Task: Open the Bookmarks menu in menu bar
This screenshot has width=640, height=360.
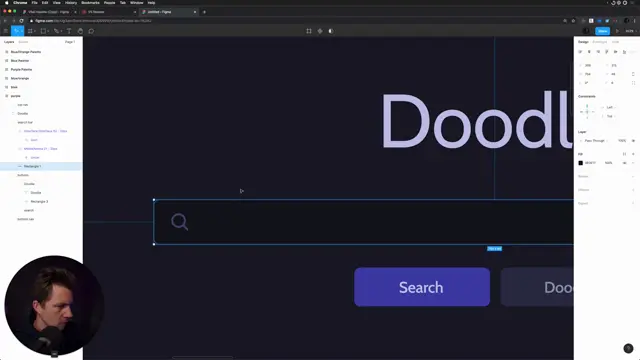Action: coord(90,2)
